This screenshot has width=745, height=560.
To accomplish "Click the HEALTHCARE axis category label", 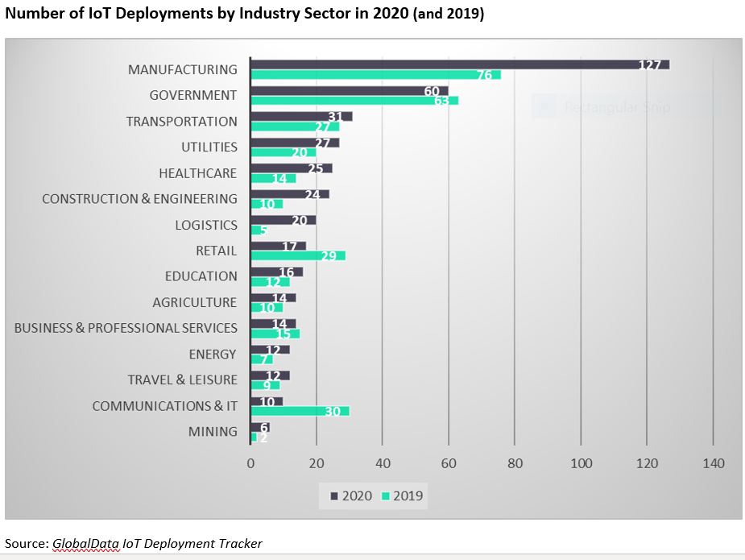I will click(197, 173).
